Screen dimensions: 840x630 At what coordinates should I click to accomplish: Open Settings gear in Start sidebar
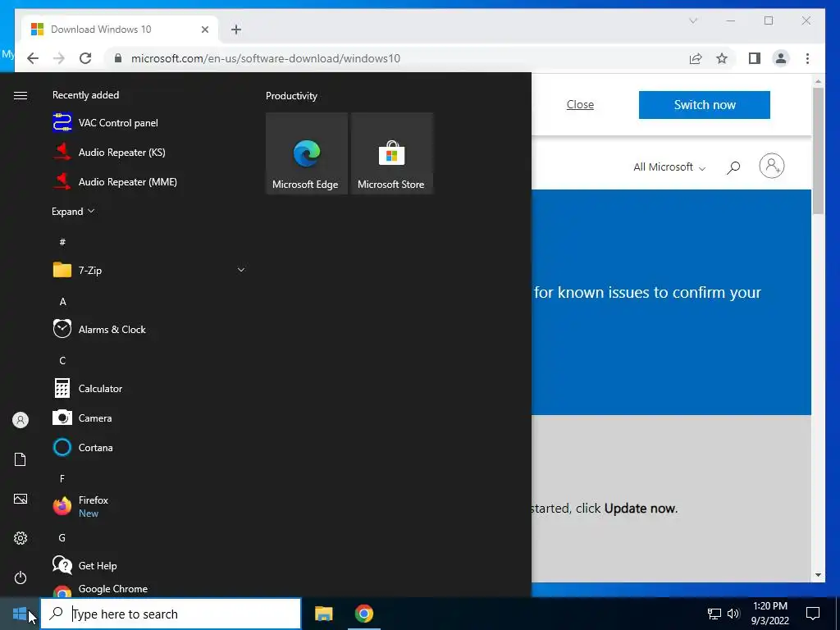click(x=21, y=538)
